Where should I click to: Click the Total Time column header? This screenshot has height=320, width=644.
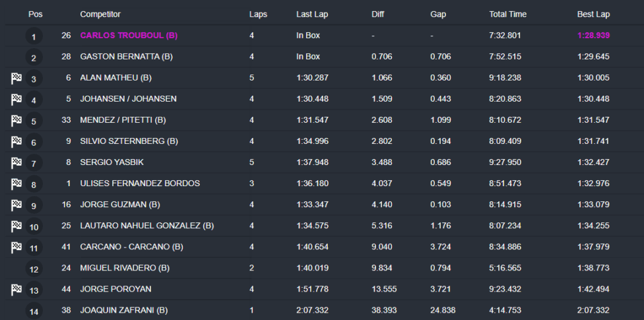point(507,14)
